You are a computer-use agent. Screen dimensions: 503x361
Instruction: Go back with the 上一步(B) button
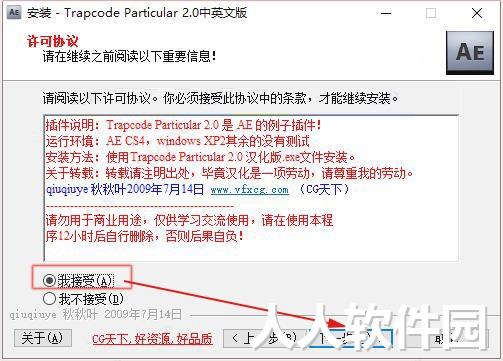[x=264, y=338]
